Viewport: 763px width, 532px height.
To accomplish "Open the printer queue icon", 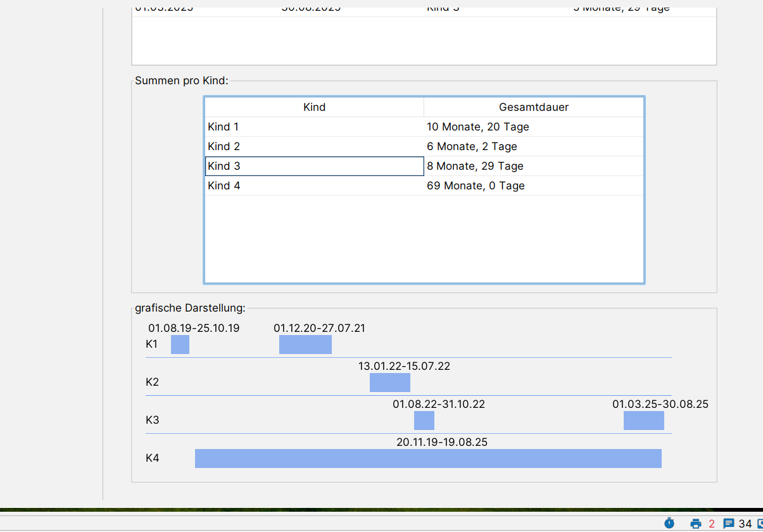I will pyautogui.click(x=696, y=524).
